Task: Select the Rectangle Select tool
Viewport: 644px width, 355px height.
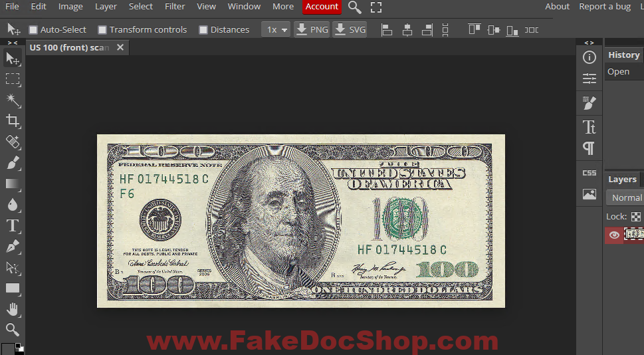Action: tap(13, 79)
